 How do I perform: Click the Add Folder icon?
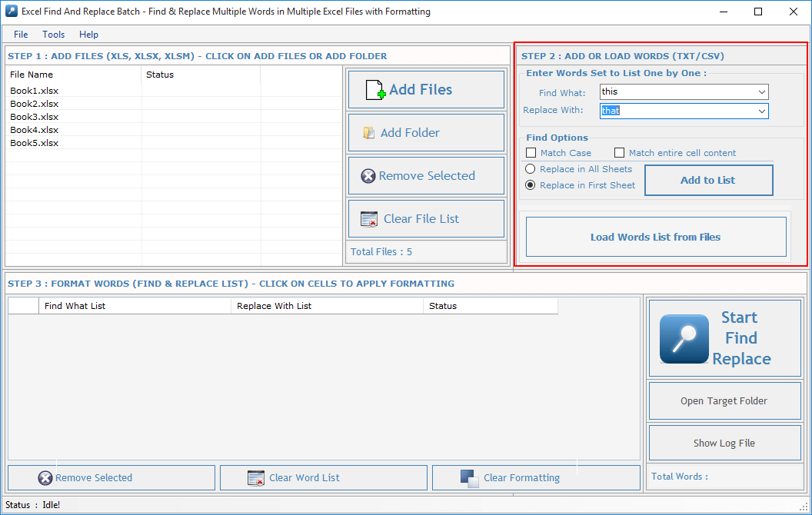pos(369,133)
